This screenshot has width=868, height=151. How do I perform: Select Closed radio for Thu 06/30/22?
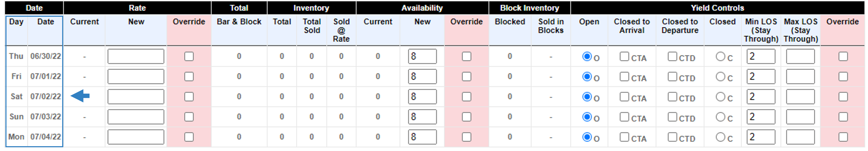(720, 56)
